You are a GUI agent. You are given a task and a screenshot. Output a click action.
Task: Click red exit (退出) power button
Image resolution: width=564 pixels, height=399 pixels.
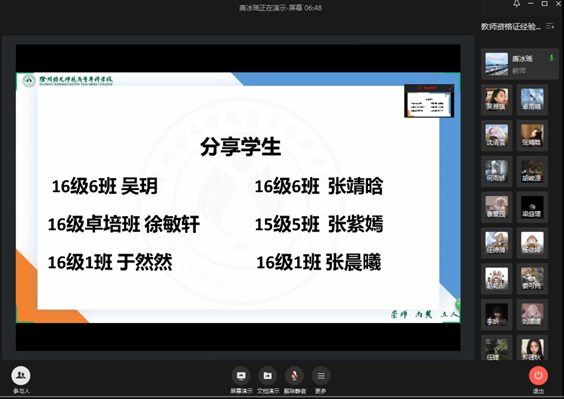(538, 376)
